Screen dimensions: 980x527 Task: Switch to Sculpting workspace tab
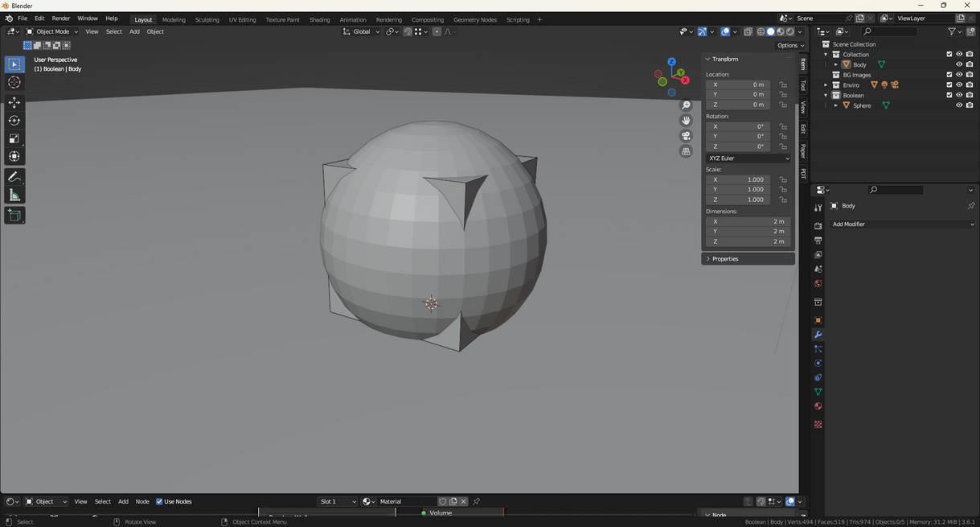207,19
